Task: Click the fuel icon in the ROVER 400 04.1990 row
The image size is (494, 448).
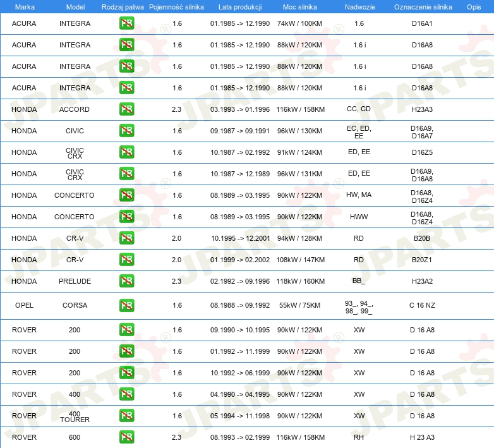Action: pos(126,394)
